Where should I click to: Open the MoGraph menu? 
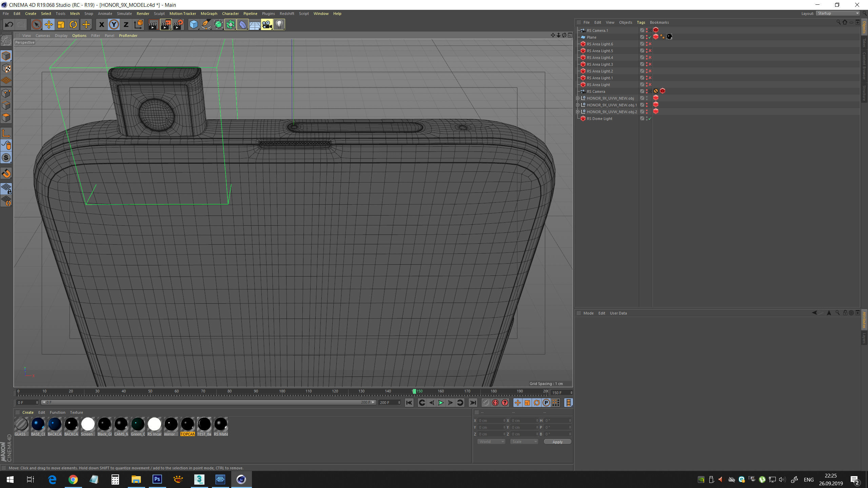209,14
